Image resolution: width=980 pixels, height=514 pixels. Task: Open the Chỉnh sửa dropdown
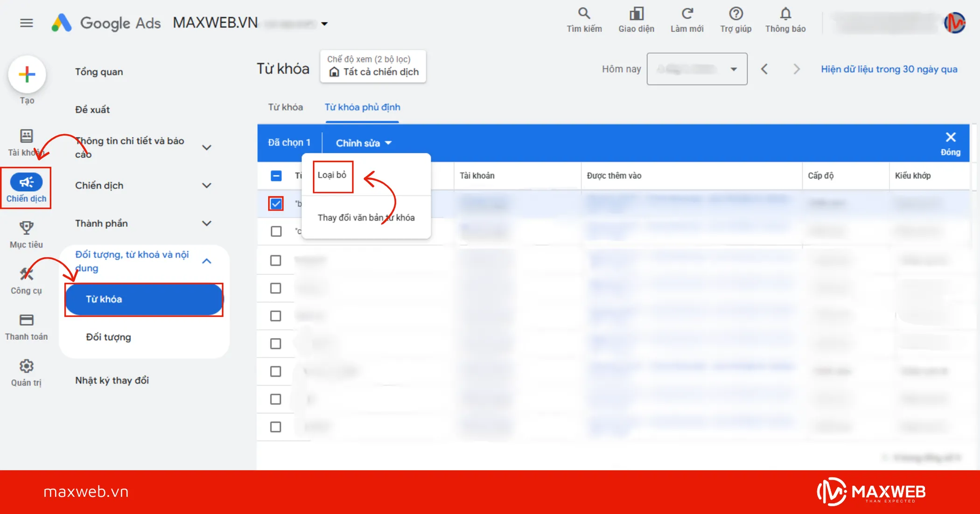pos(363,143)
